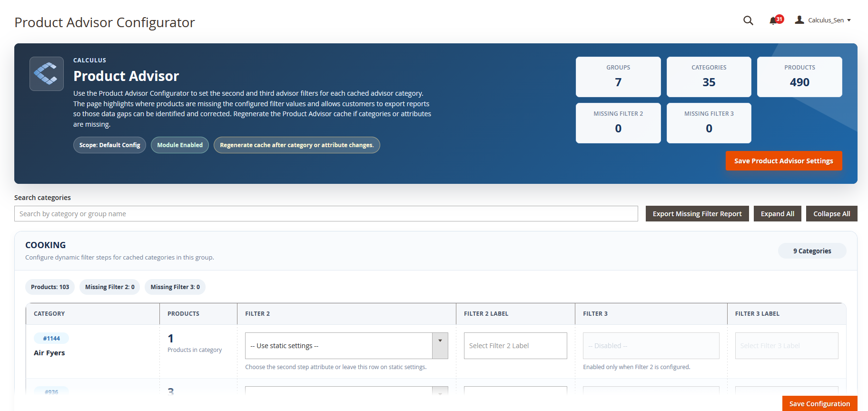Click Select Filter 3 Label field
This screenshot has height=411, width=868.
coord(787,346)
